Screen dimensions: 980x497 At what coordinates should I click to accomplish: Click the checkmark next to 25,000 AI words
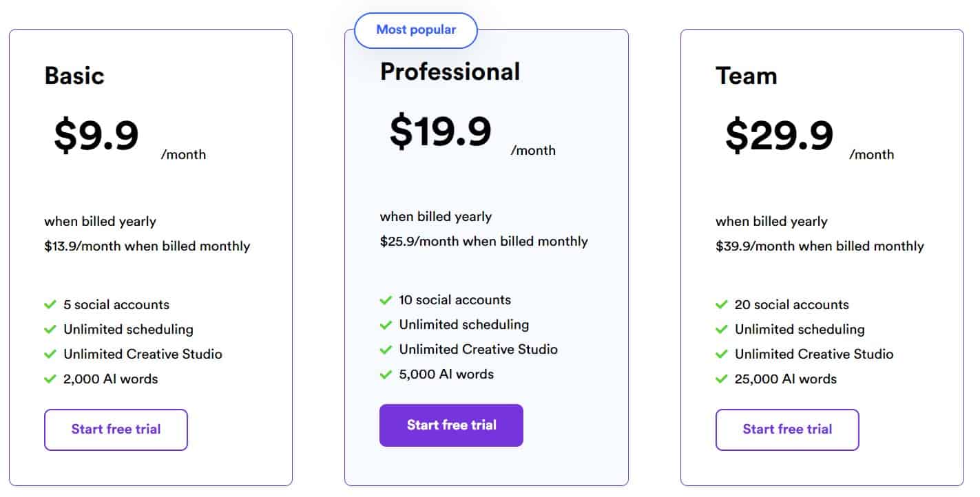pos(721,378)
